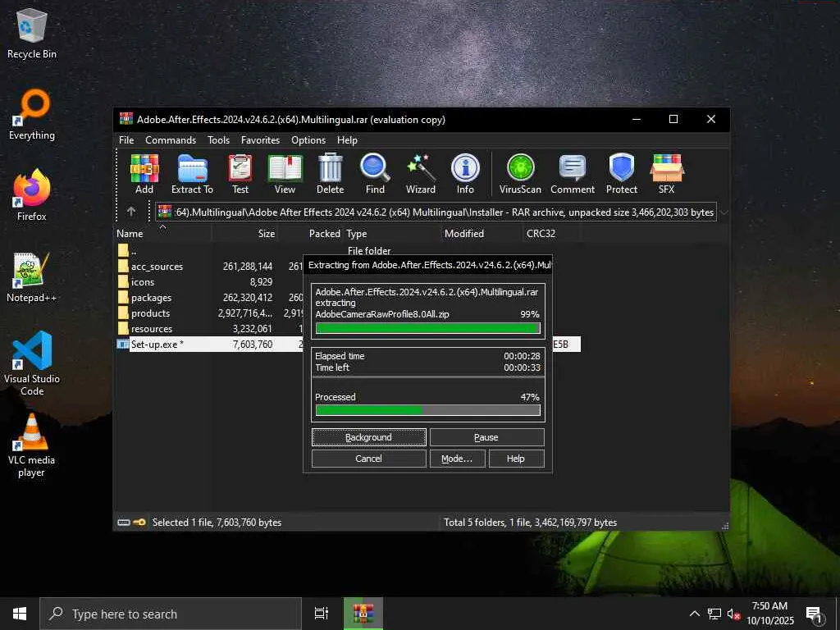The width and height of the screenshot is (840, 630).
Task: Launch the Wizard tool icon
Action: pyautogui.click(x=421, y=174)
